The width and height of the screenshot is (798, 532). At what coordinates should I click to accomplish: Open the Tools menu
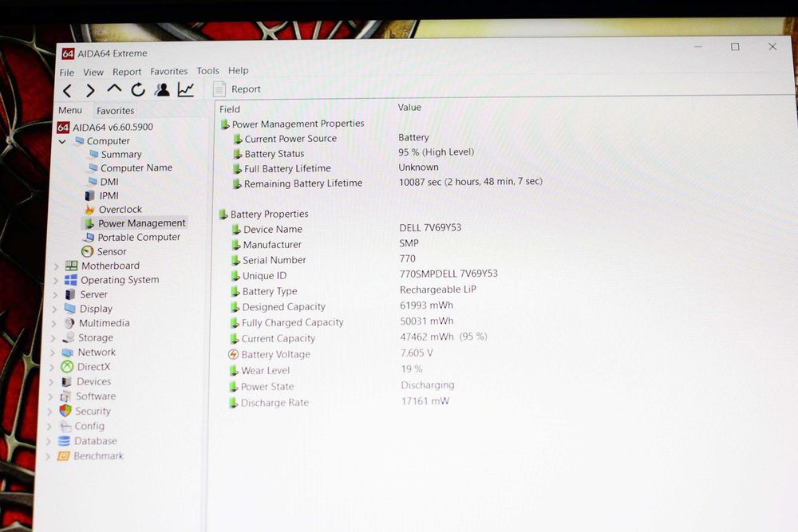click(x=207, y=71)
